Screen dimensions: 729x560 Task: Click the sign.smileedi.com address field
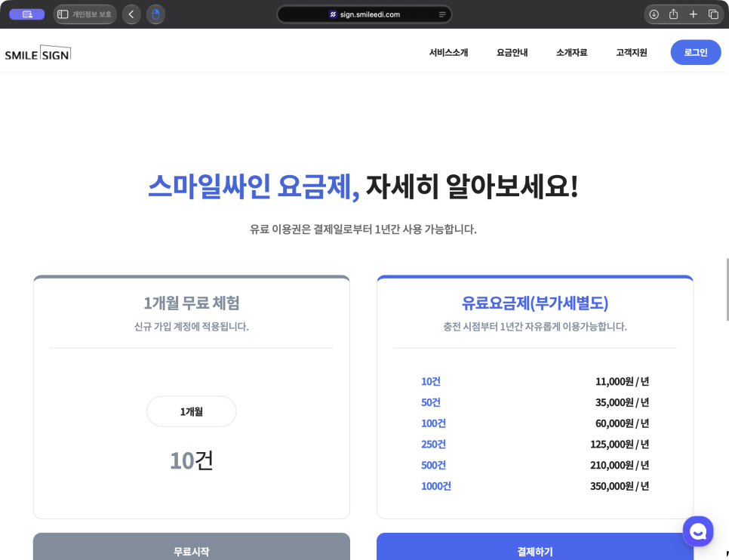pyautogui.click(x=364, y=14)
